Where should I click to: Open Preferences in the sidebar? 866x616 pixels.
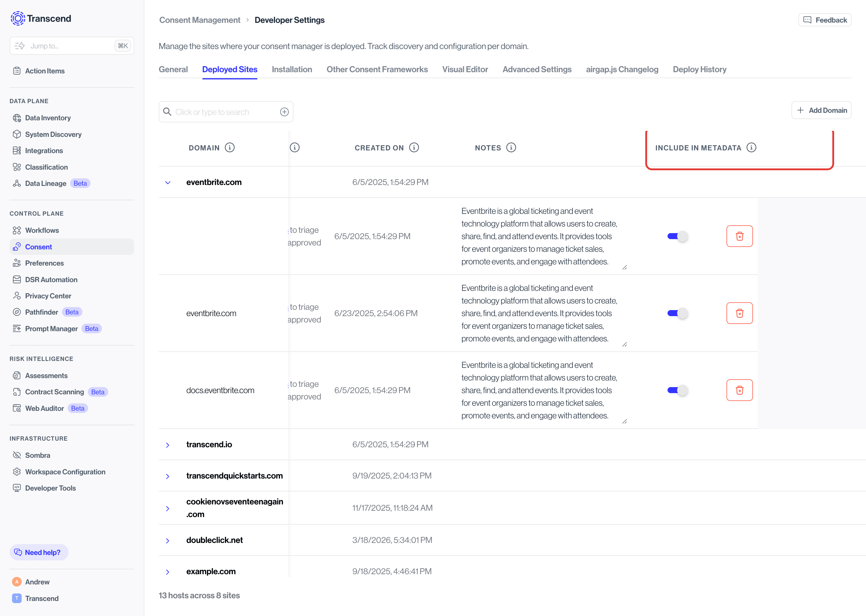45,263
